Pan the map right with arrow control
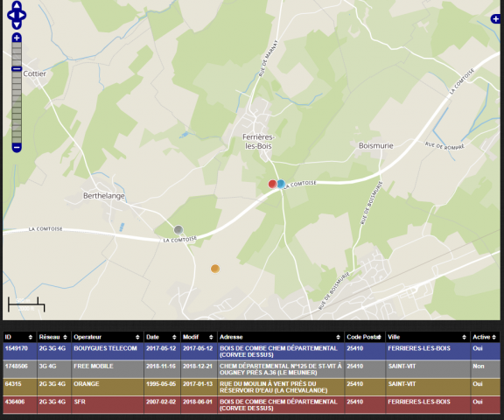The width and height of the screenshot is (504, 420). [x=22, y=15]
